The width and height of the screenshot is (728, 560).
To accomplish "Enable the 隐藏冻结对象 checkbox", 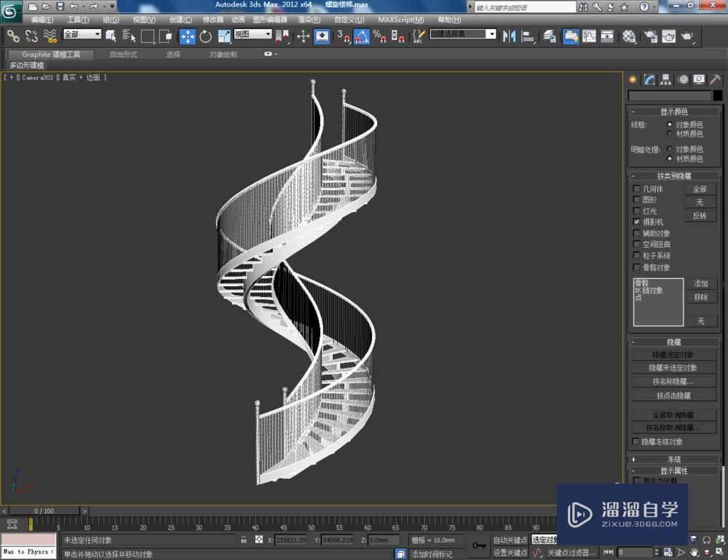I will pyautogui.click(x=636, y=441).
